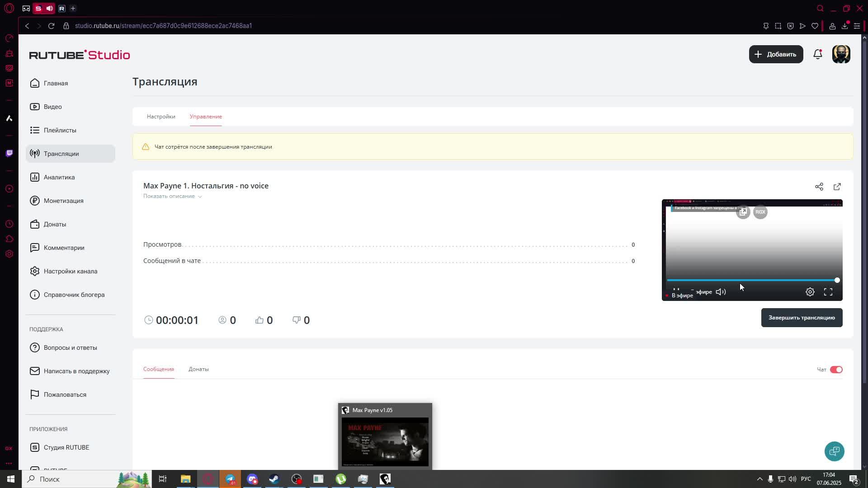Open Telegram from the taskbar
This screenshot has width=868, height=488.
(x=230, y=479)
